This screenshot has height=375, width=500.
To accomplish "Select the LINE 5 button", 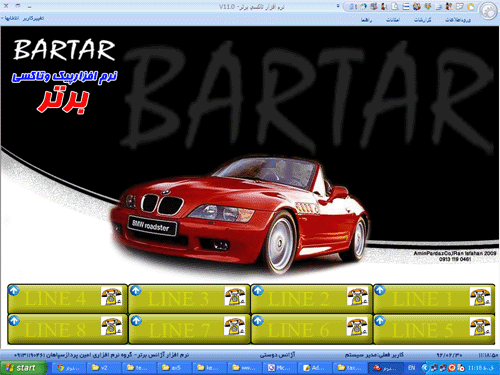I will point(434,329).
